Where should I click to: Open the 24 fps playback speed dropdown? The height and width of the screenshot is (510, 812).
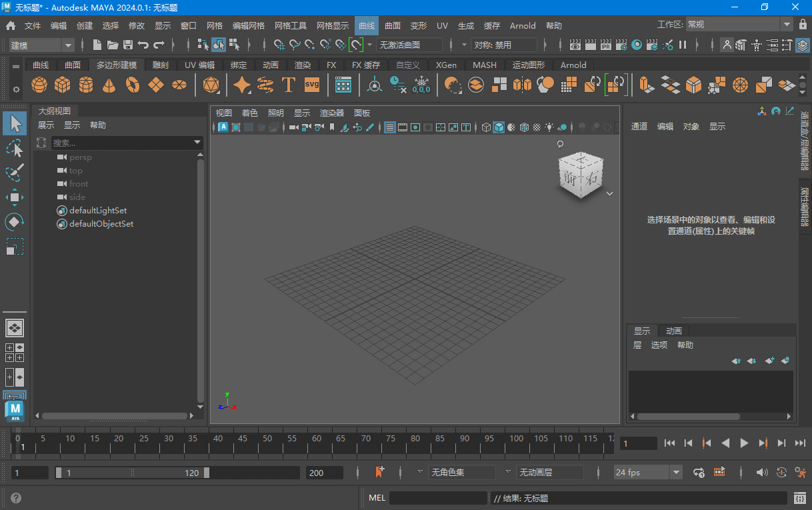coord(676,472)
